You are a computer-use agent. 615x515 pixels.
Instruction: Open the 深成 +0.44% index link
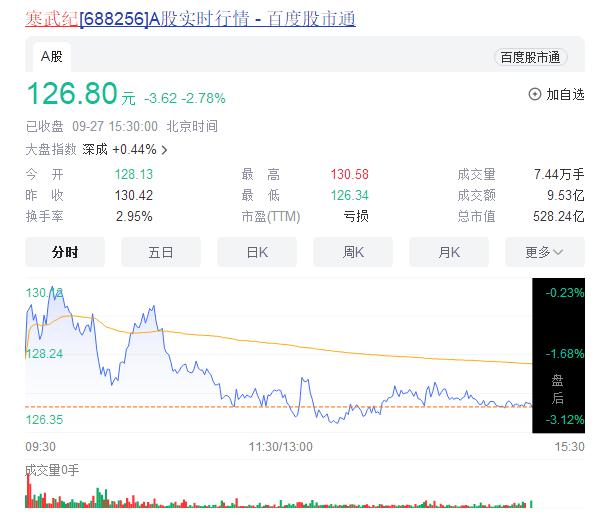click(119, 149)
